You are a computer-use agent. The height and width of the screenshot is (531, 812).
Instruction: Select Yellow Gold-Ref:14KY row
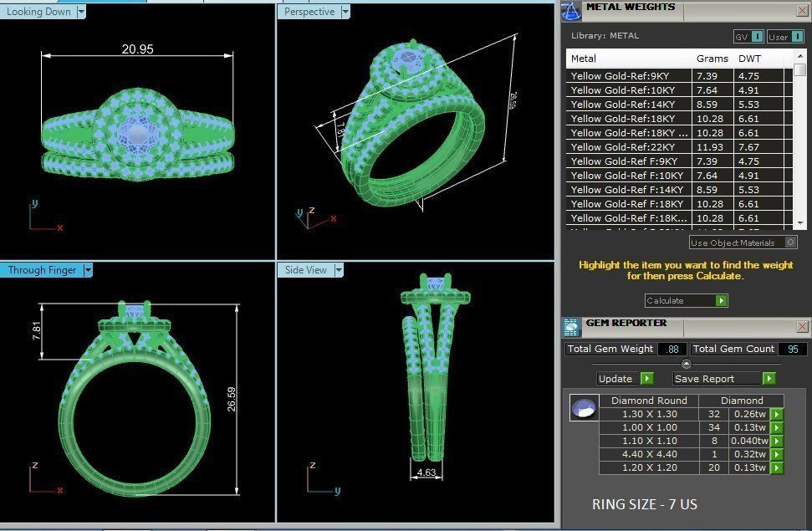[679, 105]
